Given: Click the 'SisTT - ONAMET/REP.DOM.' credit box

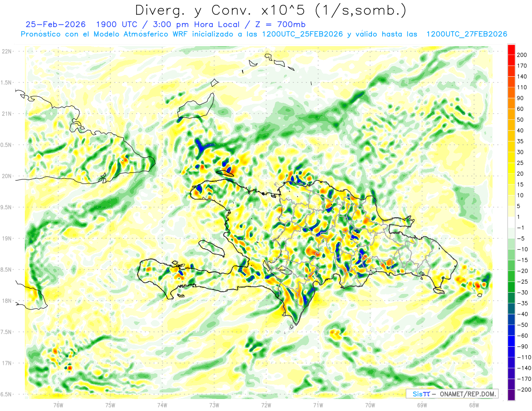Looking at the screenshot, I should click(x=452, y=394).
